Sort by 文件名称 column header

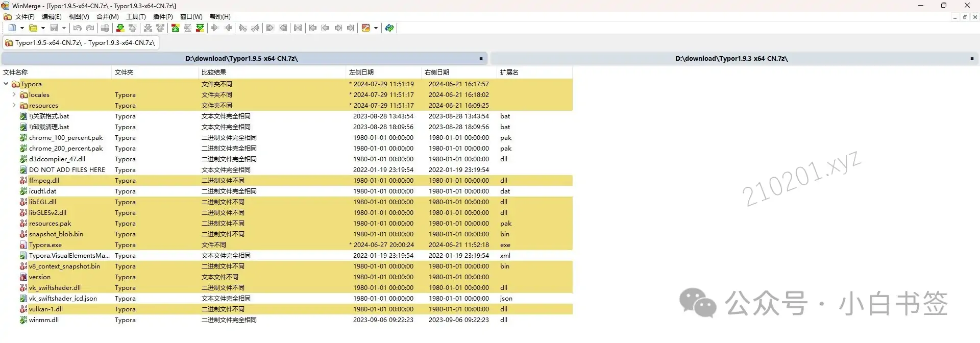[x=56, y=72]
